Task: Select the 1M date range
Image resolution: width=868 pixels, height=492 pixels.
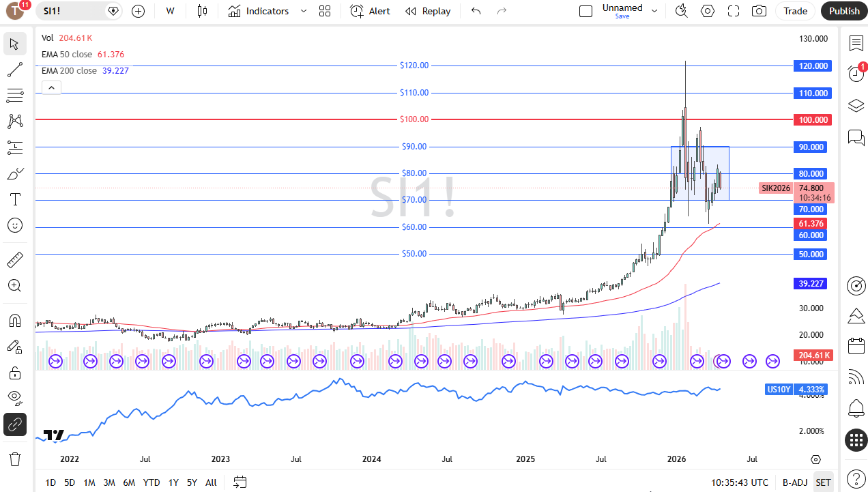Action: (x=89, y=482)
